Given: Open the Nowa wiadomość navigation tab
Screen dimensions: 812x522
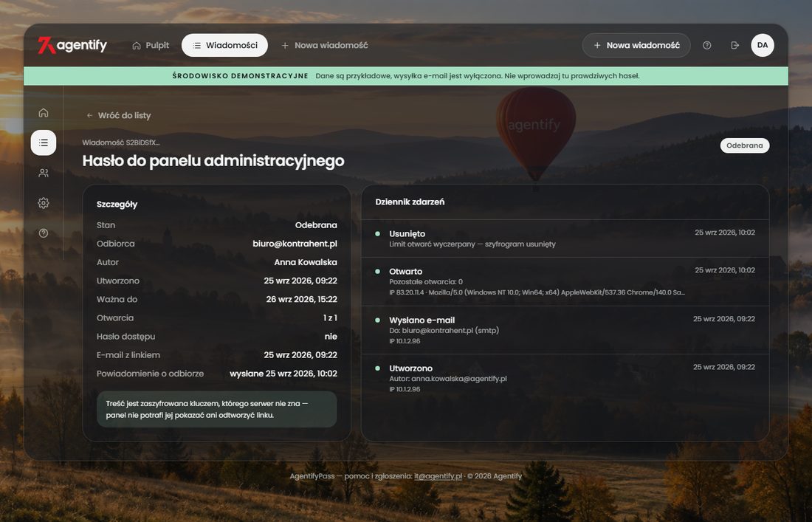Looking at the screenshot, I should [325, 46].
